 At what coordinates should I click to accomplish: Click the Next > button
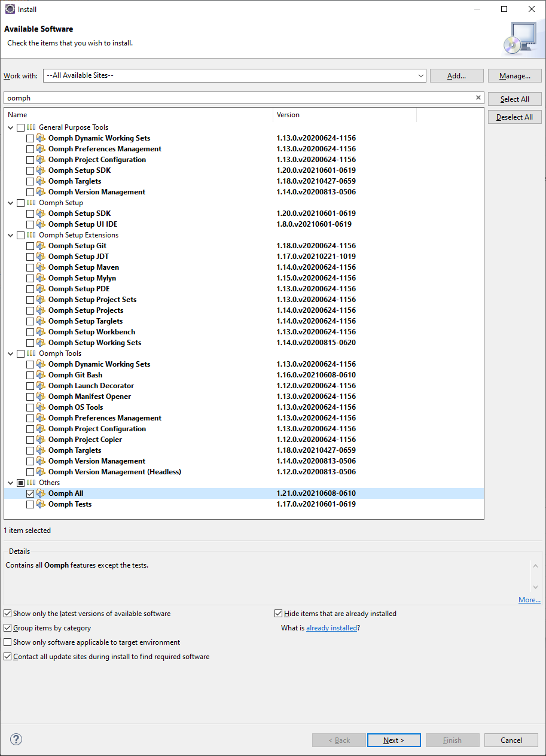[394, 740]
